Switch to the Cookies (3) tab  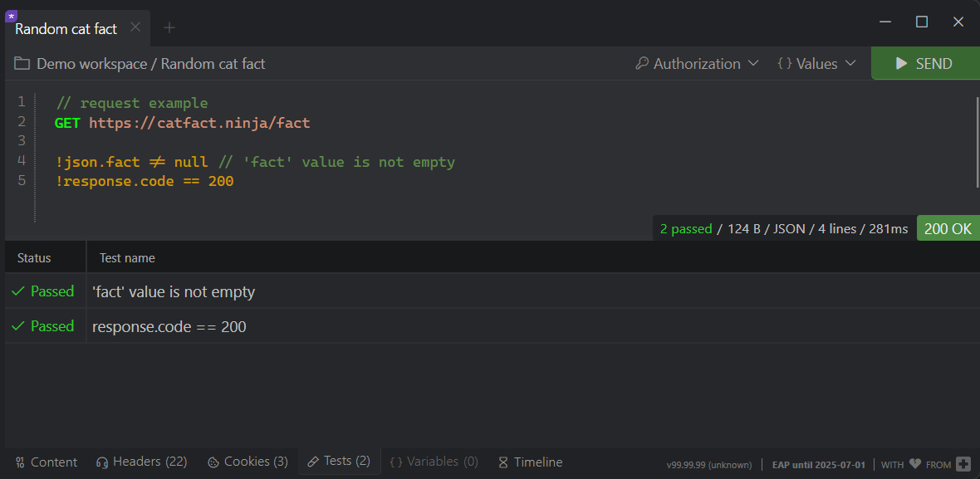click(247, 462)
